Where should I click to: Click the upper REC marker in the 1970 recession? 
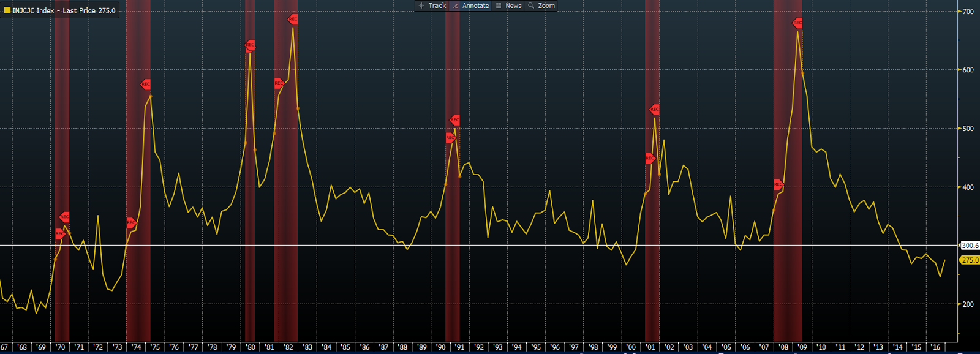64,217
